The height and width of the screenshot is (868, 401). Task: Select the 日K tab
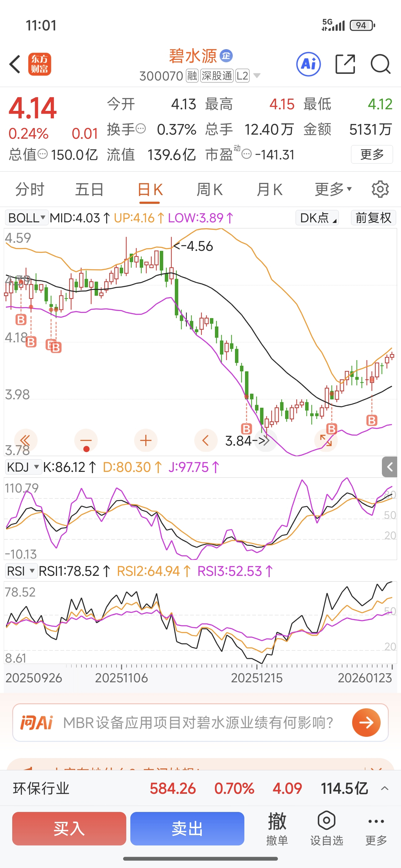coord(150,189)
